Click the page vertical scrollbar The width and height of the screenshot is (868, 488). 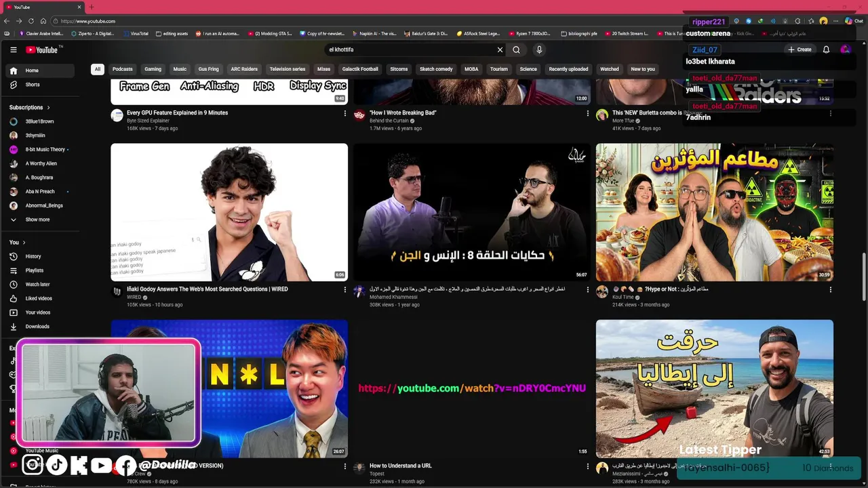coord(864,277)
